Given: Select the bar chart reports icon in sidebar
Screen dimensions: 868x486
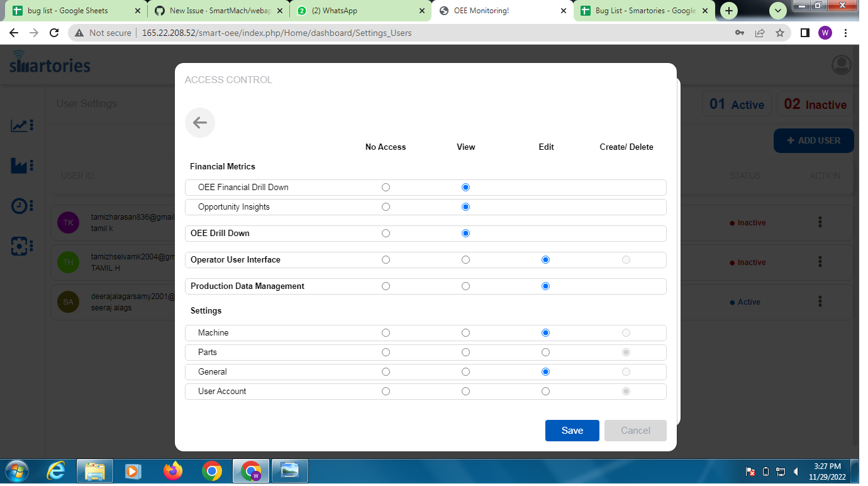Looking at the screenshot, I should (21, 166).
